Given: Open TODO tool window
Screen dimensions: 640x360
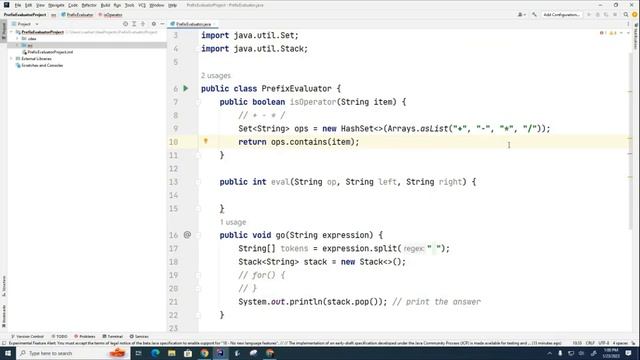Looking at the screenshot, I should tap(60, 337).
